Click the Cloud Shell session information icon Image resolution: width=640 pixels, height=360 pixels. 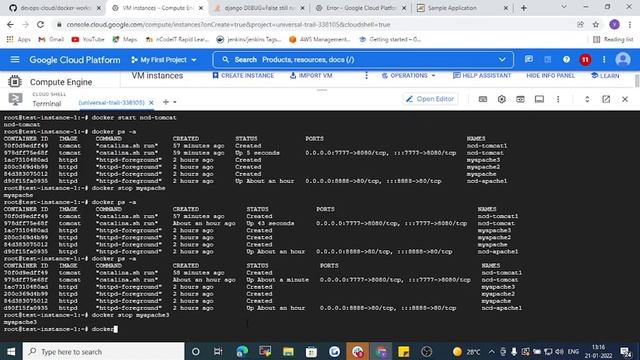click(539, 99)
